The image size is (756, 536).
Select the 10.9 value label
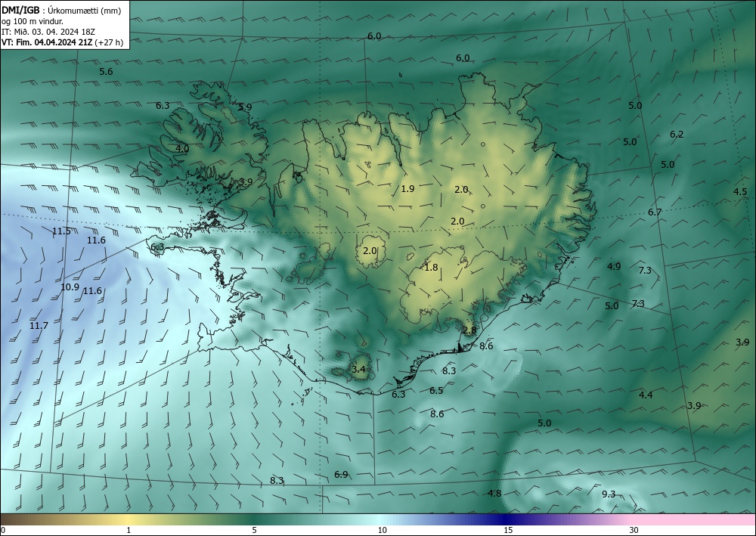70,287
